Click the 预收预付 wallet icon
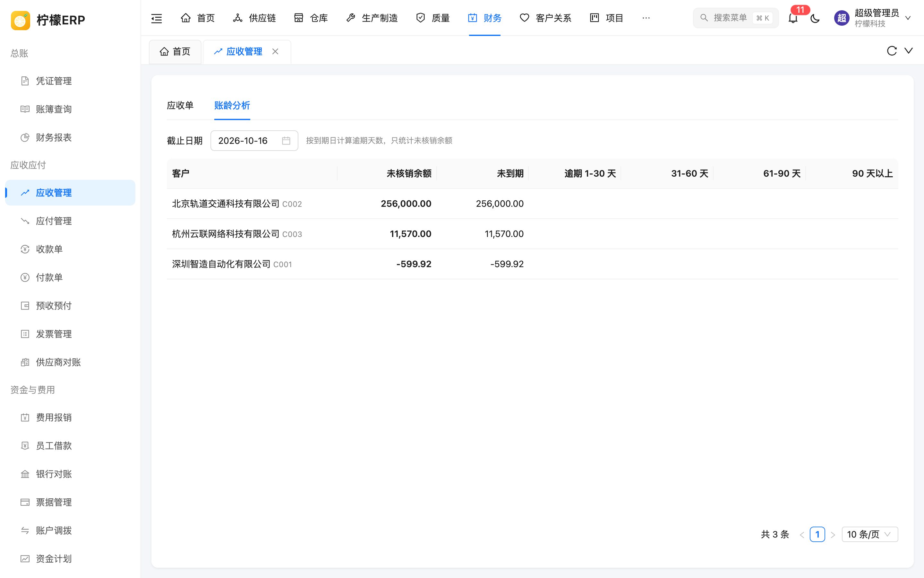 tap(25, 306)
